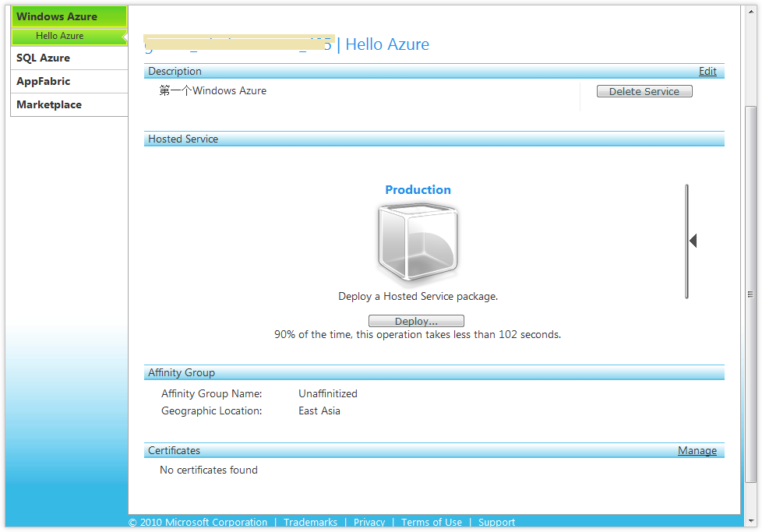This screenshot has height=532, width=762.
Task: Click the 'Affinity Group Name:' label
Action: (x=211, y=393)
